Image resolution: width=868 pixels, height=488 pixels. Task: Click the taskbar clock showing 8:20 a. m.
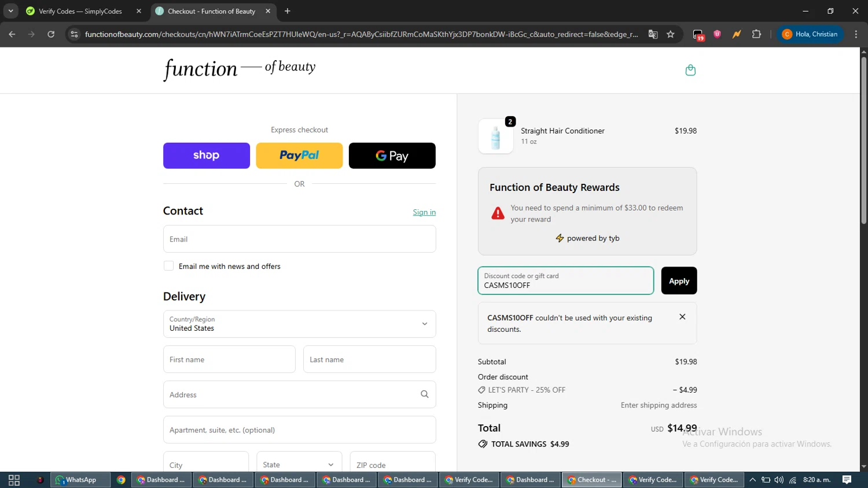[816, 480]
